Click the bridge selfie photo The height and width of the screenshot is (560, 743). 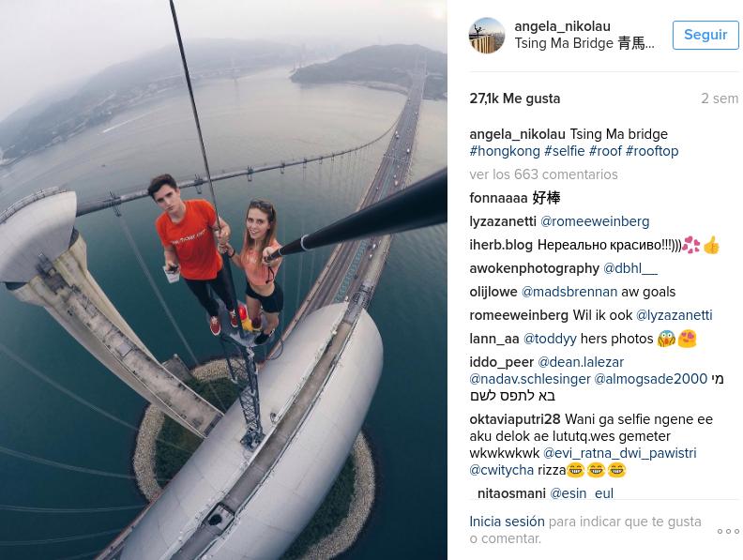click(x=223, y=280)
